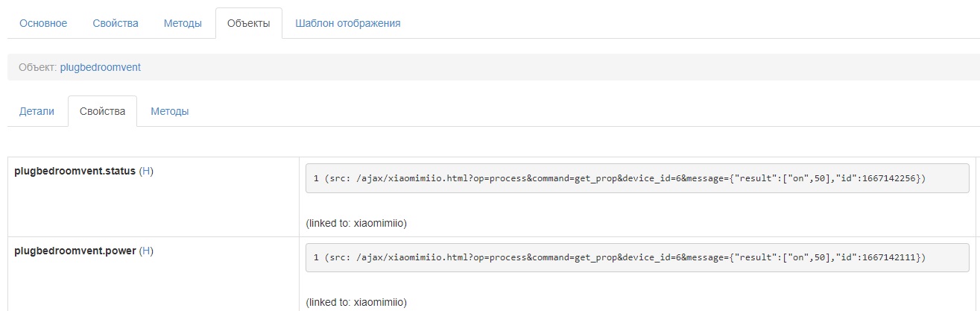The width and height of the screenshot is (980, 311).
Task: Open the top-row Методы tab
Action: coord(183,23)
